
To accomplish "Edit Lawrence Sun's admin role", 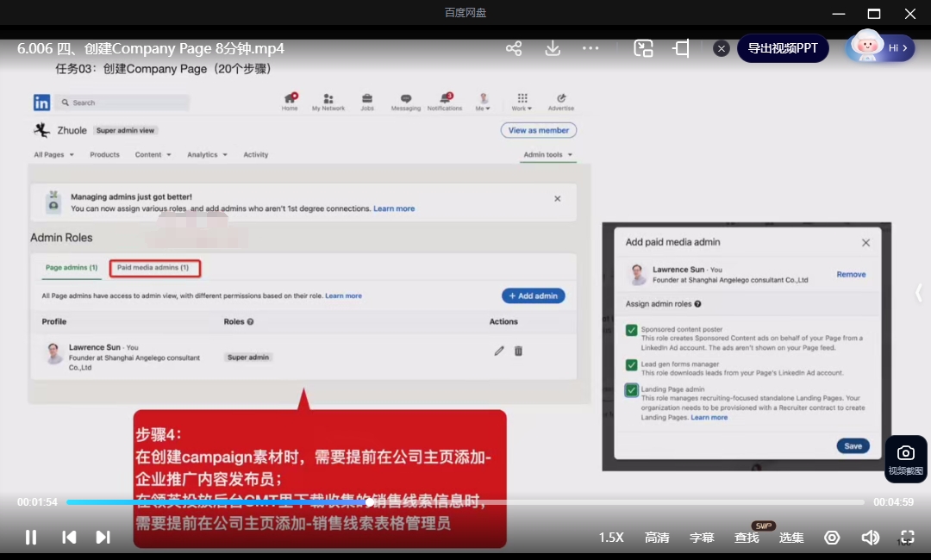I will point(499,351).
